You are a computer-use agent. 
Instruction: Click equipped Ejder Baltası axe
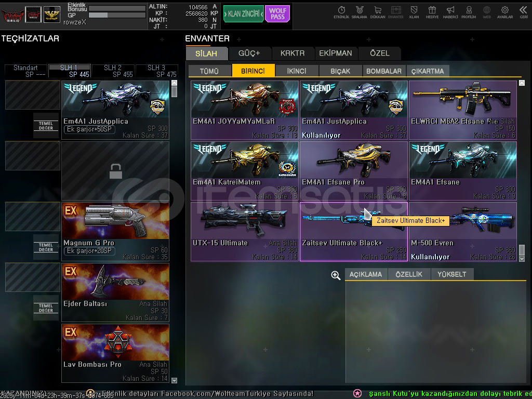tap(115, 292)
